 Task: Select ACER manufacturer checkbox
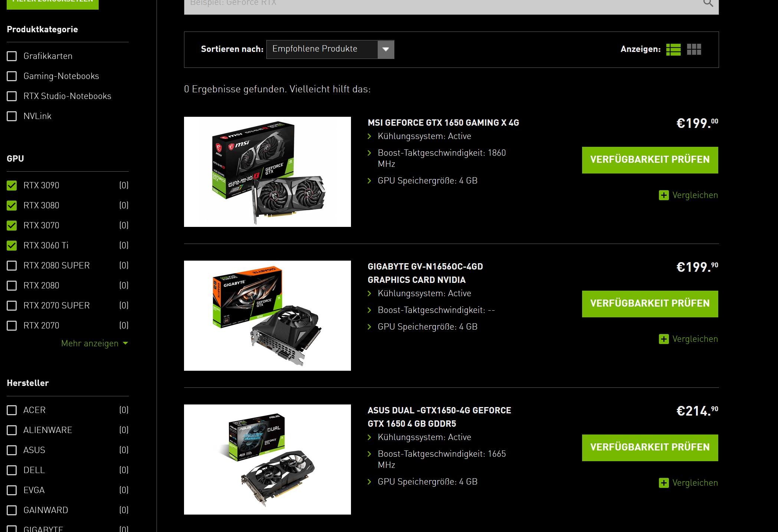(x=12, y=410)
